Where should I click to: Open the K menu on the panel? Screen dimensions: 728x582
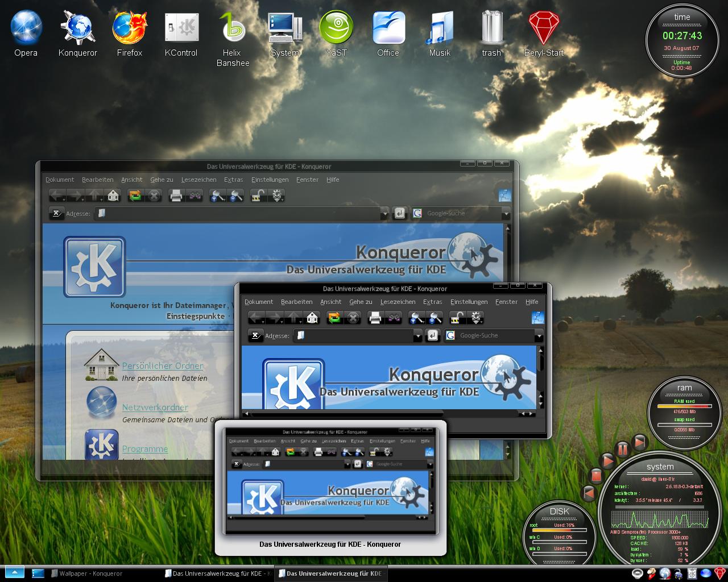(x=15, y=573)
